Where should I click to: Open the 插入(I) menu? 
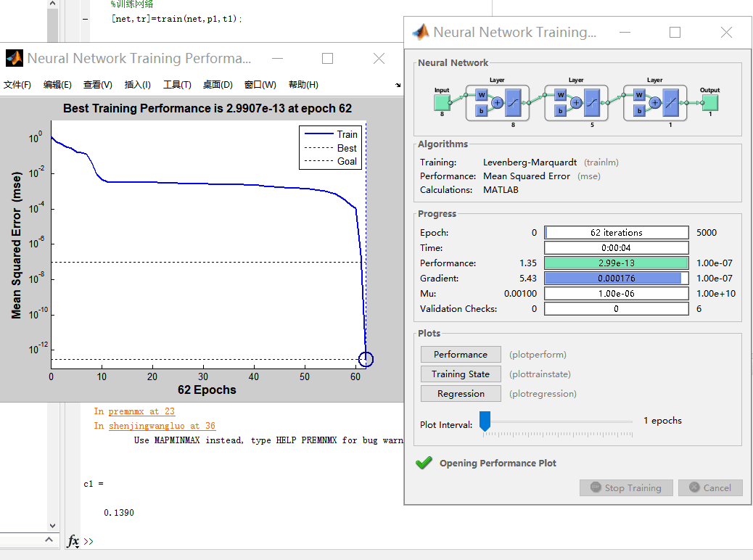(x=137, y=85)
